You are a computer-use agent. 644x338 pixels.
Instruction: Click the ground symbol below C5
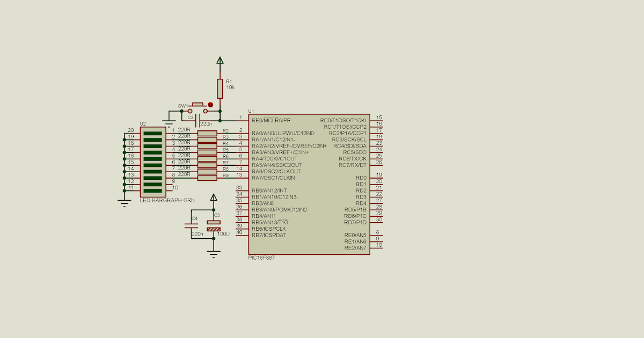pyautogui.click(x=214, y=252)
